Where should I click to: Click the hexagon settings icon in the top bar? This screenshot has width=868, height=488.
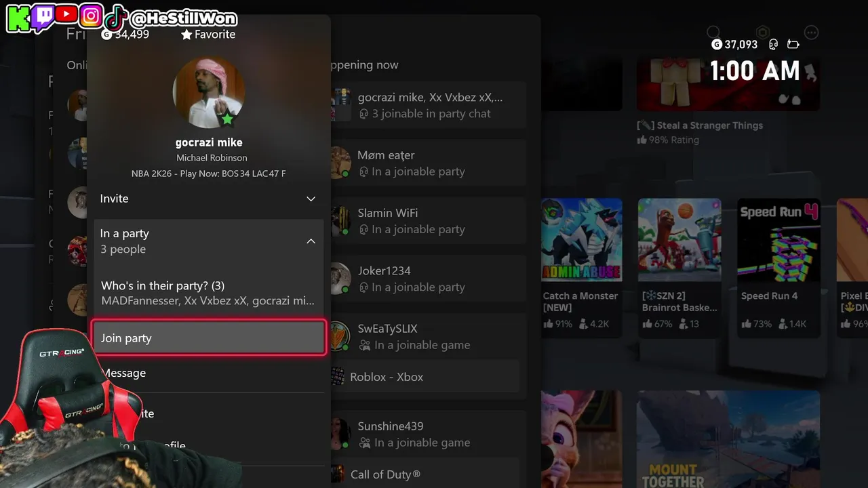click(x=763, y=33)
